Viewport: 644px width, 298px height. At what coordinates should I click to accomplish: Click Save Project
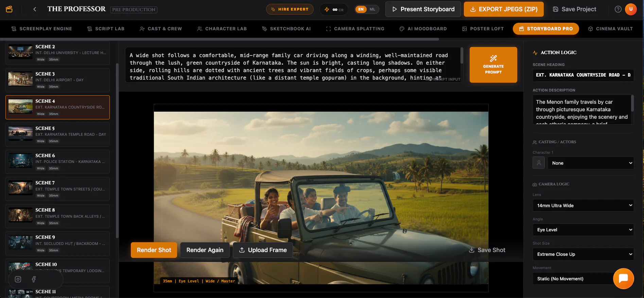click(575, 9)
